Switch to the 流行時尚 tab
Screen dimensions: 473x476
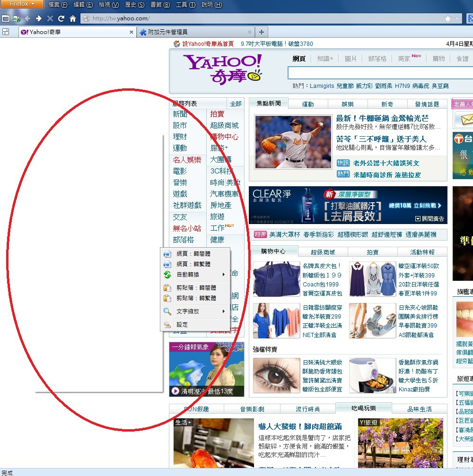tap(308, 409)
